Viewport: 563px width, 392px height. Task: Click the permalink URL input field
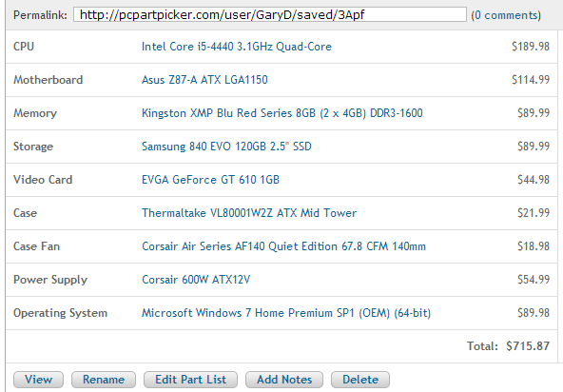tap(270, 14)
